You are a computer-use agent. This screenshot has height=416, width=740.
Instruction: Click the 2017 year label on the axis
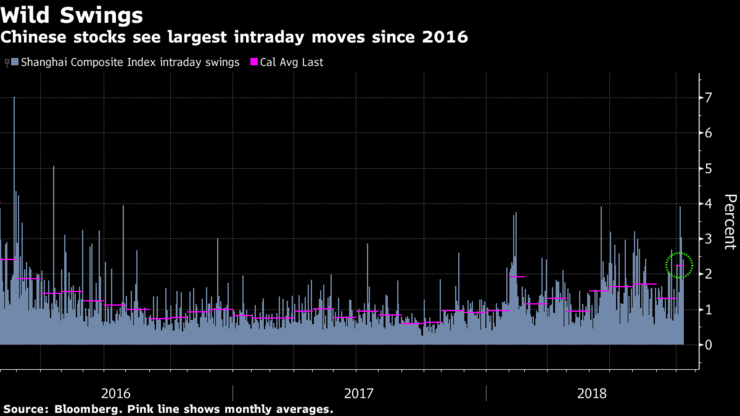coord(359,393)
